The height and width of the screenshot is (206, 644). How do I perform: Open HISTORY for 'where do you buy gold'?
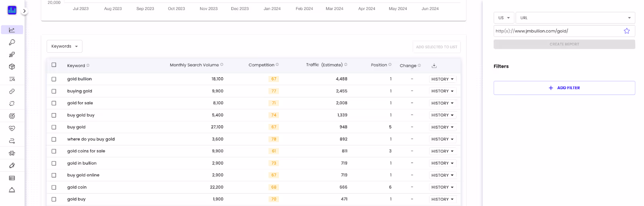(442, 139)
